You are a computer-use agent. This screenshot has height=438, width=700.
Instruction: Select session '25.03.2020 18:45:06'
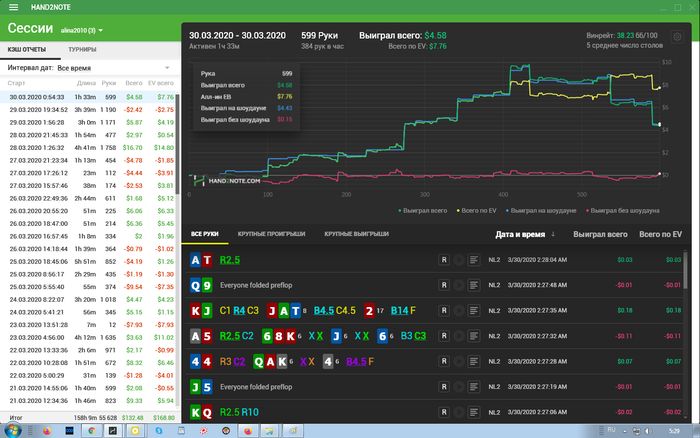click(x=88, y=262)
